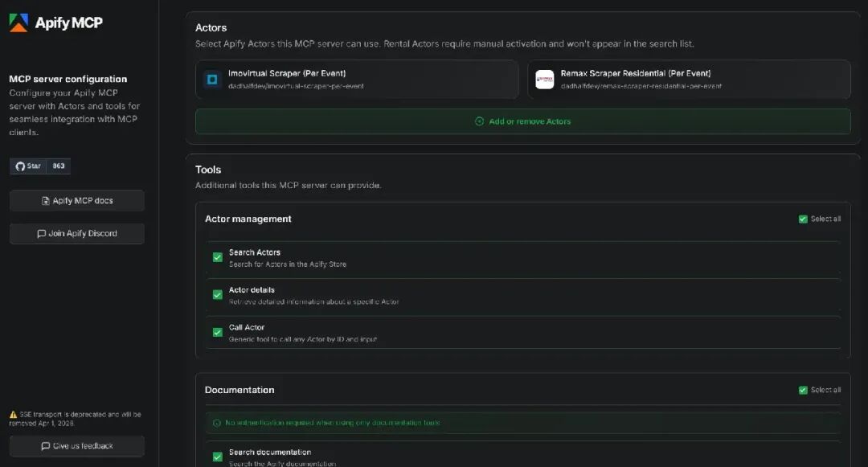Click the Give us feedback button
Image resolution: width=868 pixels, height=467 pixels.
76,446
